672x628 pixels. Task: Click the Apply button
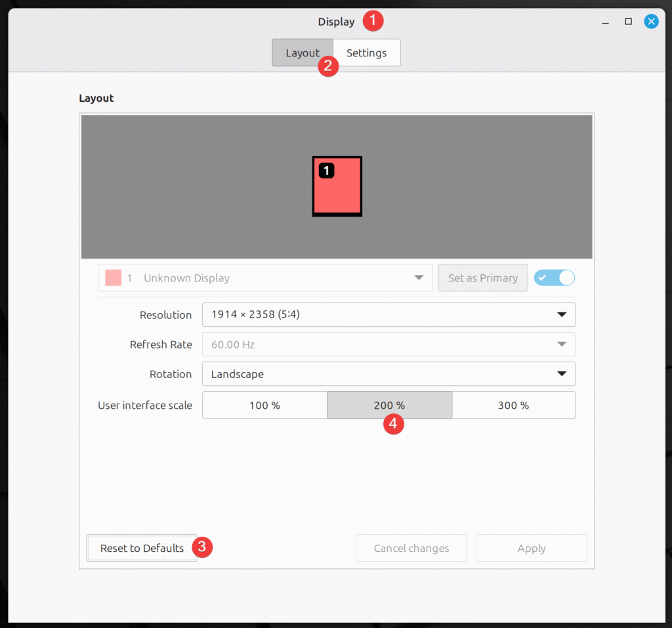point(531,548)
